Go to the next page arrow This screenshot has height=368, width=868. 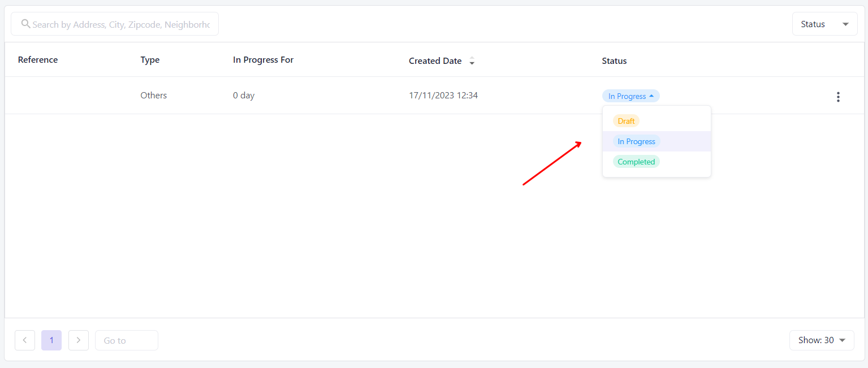pyautogui.click(x=79, y=340)
